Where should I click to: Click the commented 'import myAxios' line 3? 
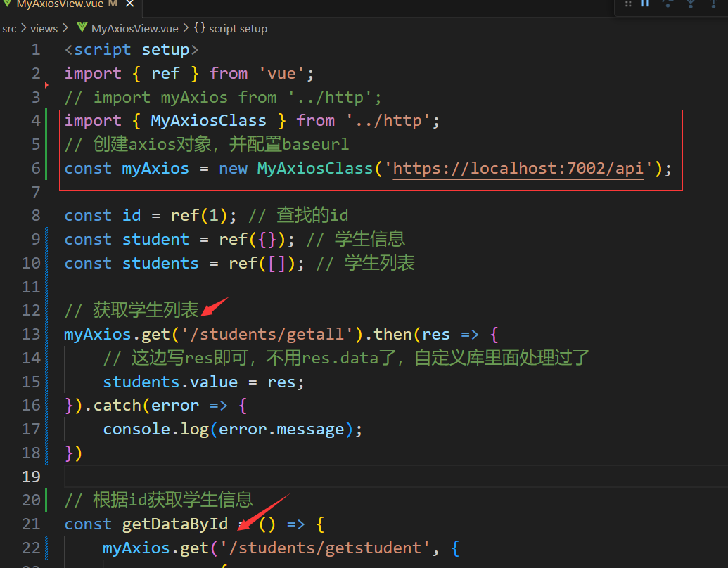pos(223,98)
